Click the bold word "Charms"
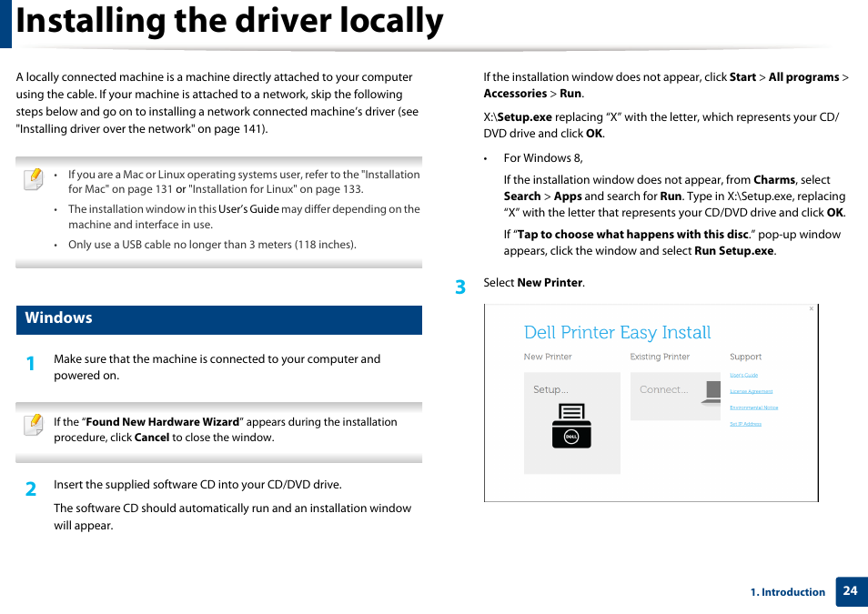Viewport: 868px width, 614px height. 774,180
